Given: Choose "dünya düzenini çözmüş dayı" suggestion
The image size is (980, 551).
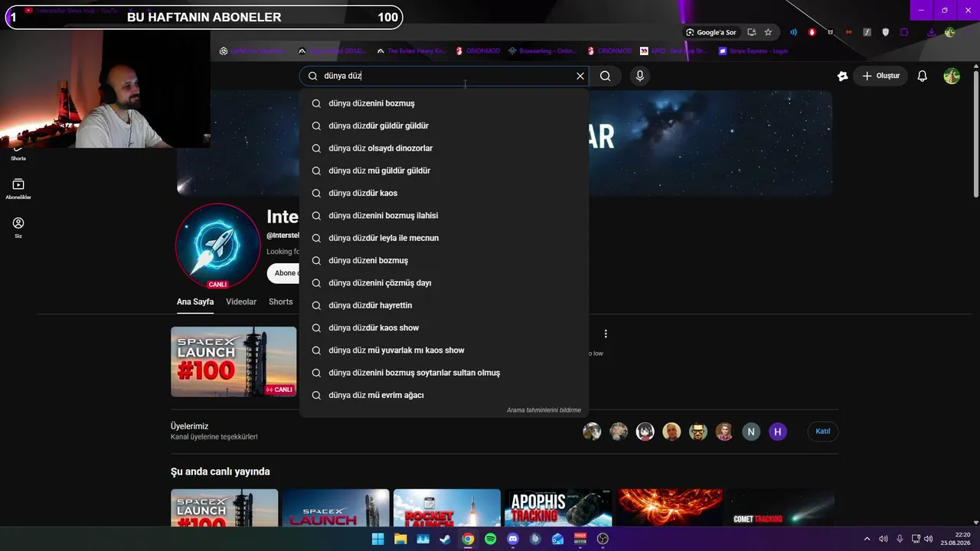Looking at the screenshot, I should (444, 282).
